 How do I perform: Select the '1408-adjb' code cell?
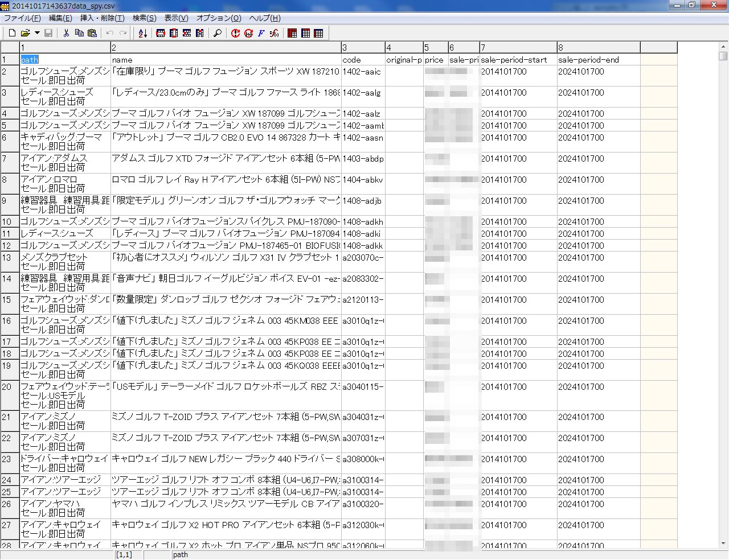coord(363,205)
